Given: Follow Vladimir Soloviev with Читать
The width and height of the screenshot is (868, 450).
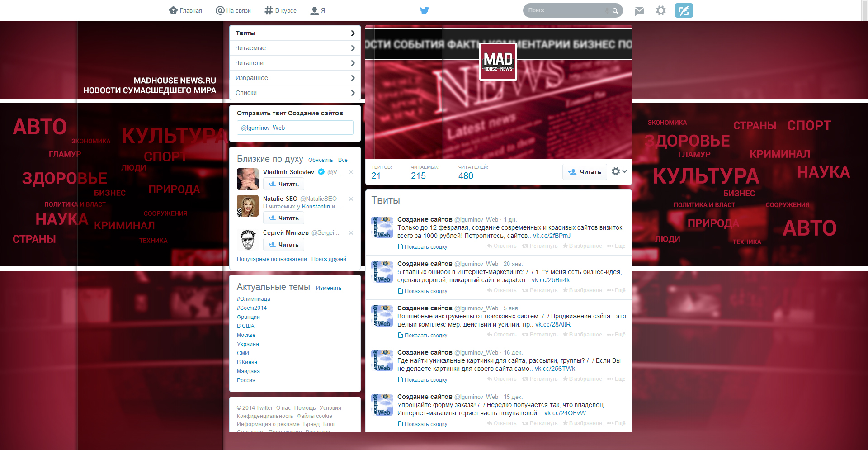Looking at the screenshot, I should click(x=283, y=184).
